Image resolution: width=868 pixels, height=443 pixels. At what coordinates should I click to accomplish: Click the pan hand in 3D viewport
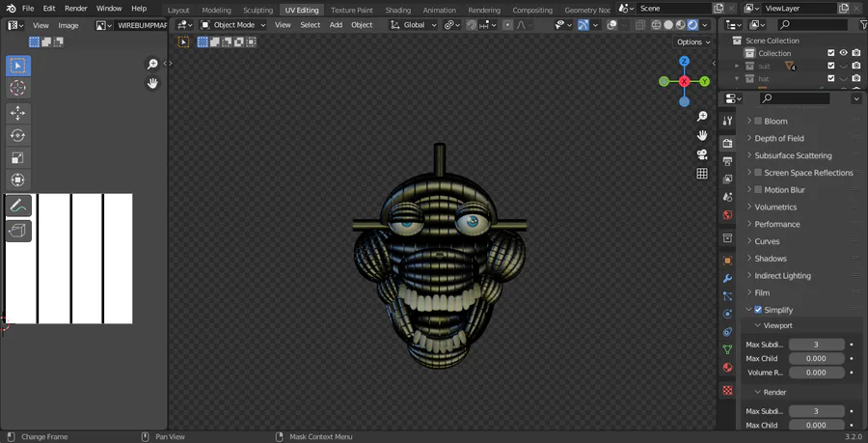[702, 135]
